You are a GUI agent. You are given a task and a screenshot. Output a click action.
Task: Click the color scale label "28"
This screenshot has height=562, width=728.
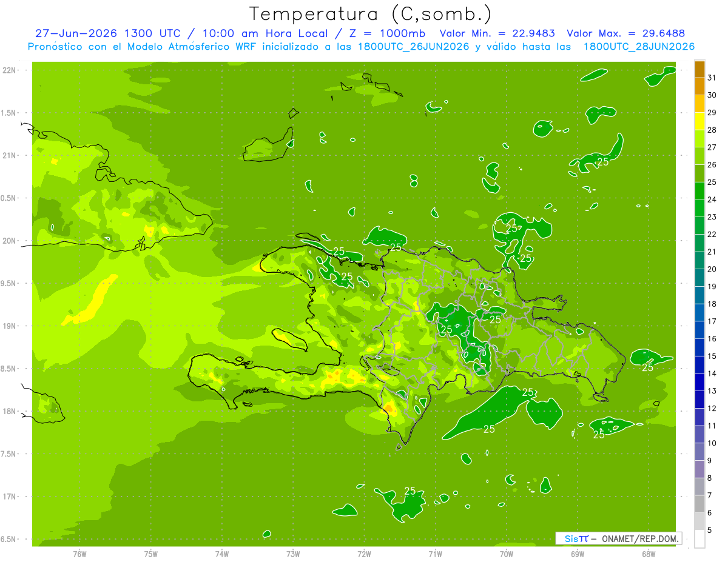coord(712,130)
